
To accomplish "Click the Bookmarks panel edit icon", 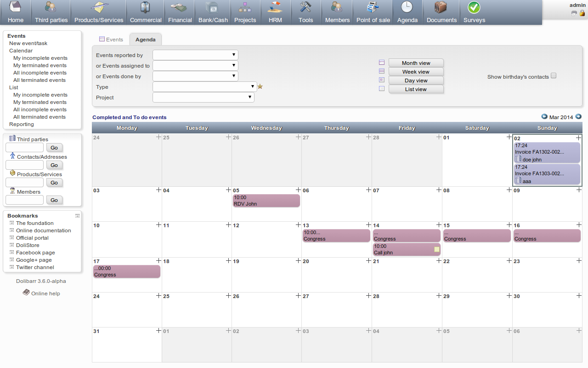I will click(x=78, y=215).
